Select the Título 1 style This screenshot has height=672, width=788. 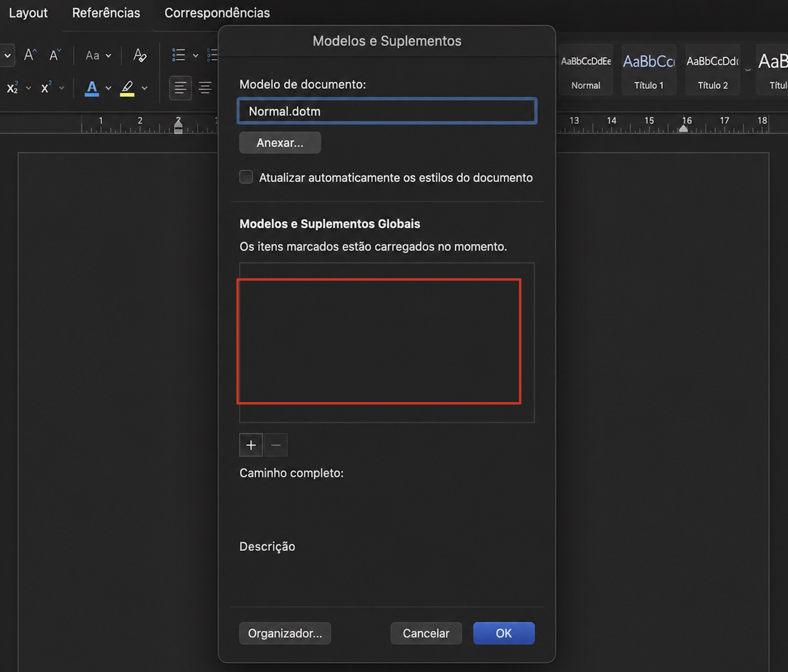coord(649,70)
